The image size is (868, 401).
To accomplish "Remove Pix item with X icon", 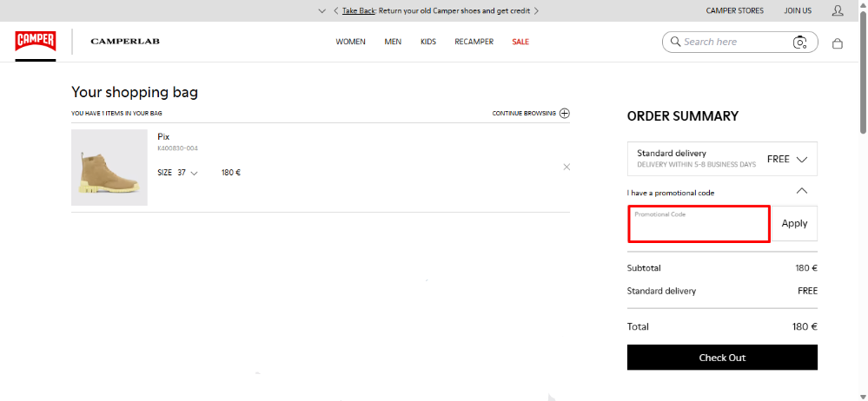I will tap(567, 167).
